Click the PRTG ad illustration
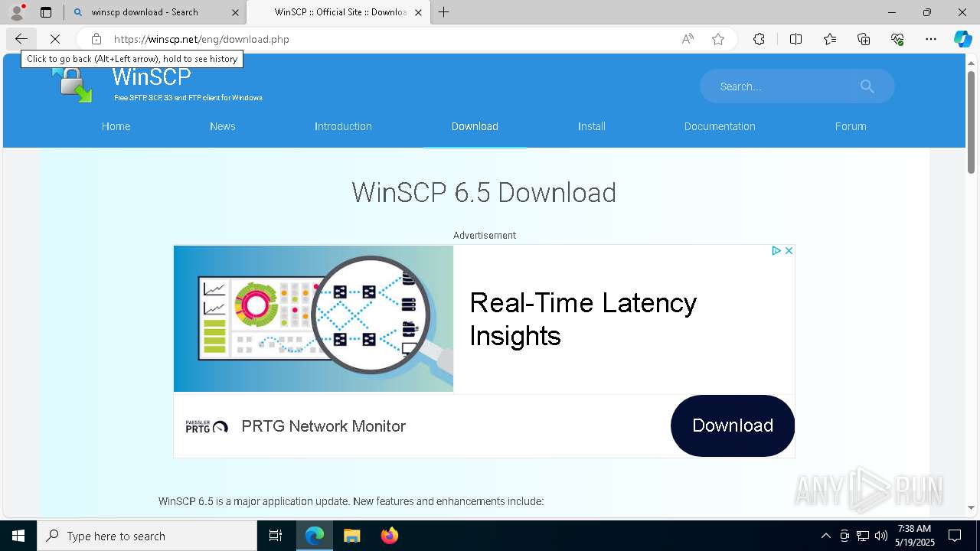Image resolution: width=980 pixels, height=551 pixels. (x=313, y=318)
